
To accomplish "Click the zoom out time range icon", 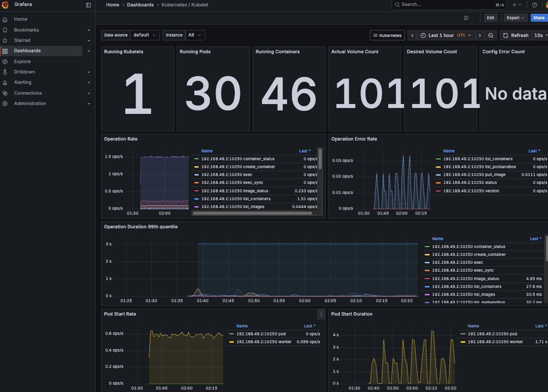I will 491,36.
